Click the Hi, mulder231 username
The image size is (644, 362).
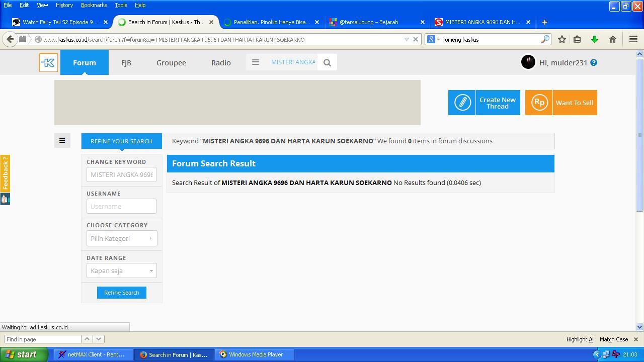pyautogui.click(x=563, y=62)
